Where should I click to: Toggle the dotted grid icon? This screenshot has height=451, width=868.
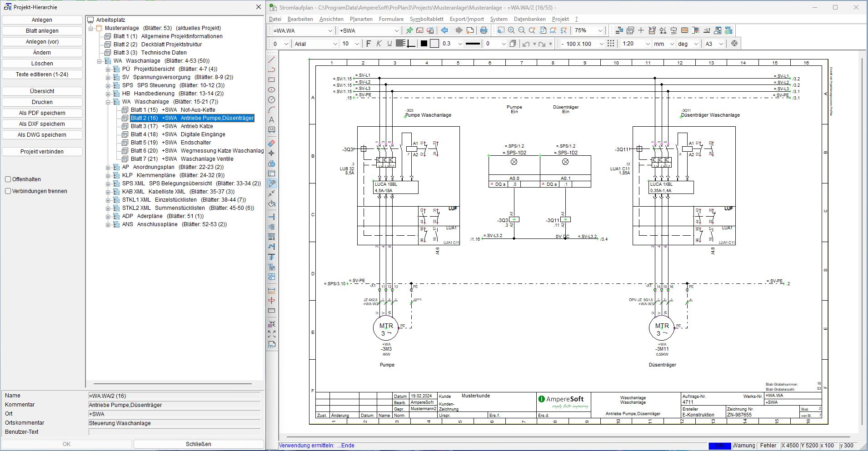[x=611, y=44]
